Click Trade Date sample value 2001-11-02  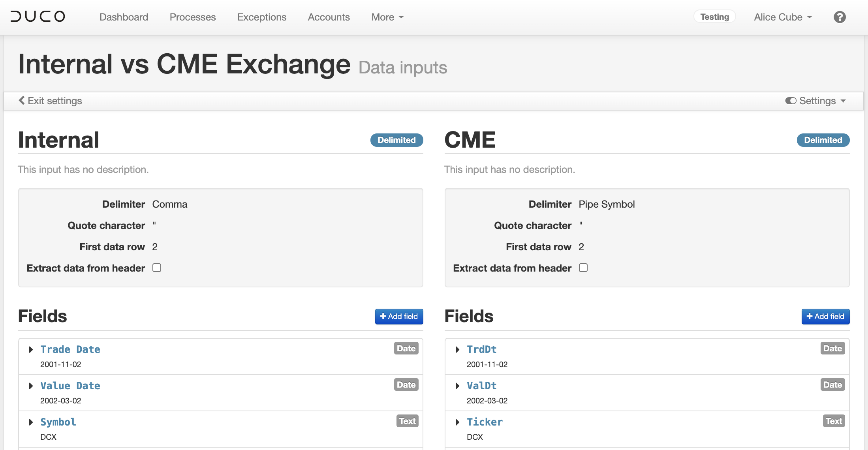click(61, 364)
